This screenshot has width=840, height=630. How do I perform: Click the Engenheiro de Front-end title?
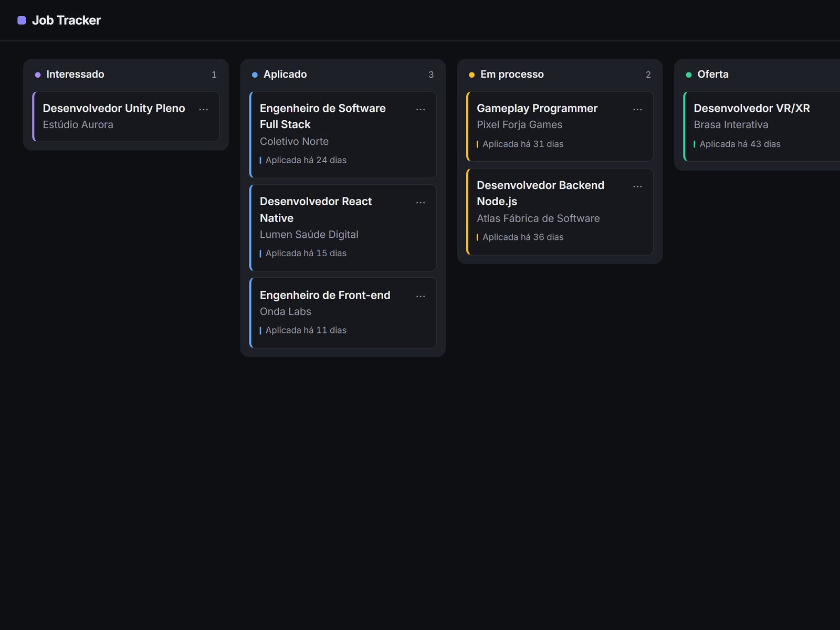325,295
